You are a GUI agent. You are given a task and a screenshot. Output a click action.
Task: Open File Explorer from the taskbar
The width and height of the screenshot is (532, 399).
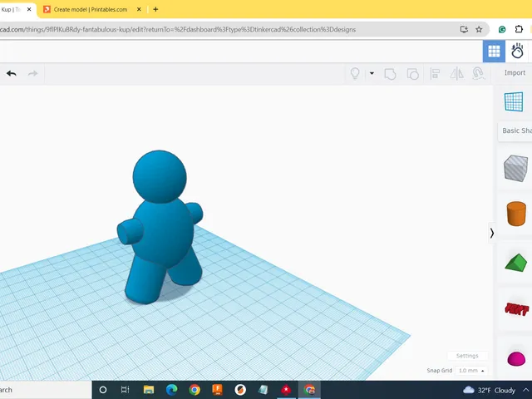point(149,390)
